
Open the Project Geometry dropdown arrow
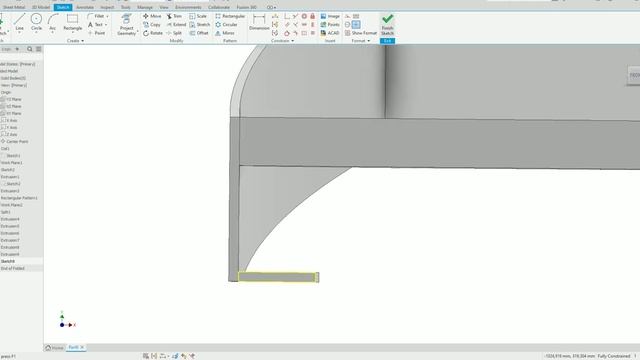pos(138,32)
